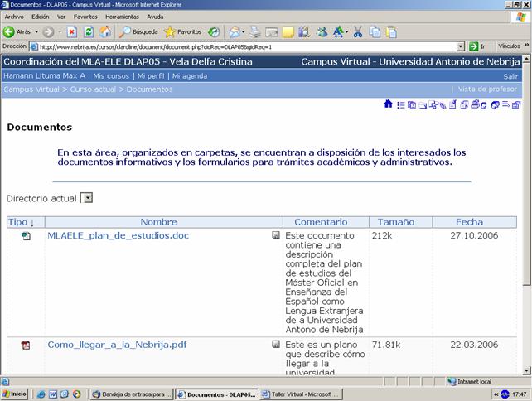Viewport: 532px width, 401px height.
Task: Open the yellow Discuss note icon
Action: coord(288,32)
